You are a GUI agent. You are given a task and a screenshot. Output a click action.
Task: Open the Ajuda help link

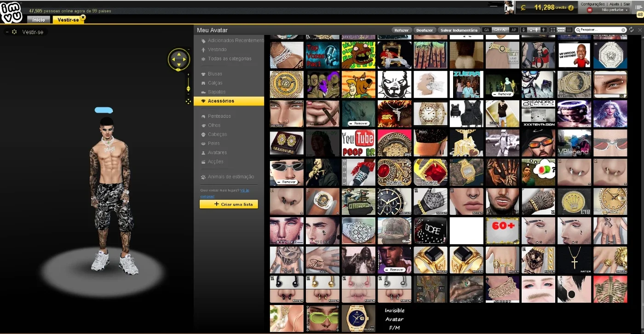[614, 4]
